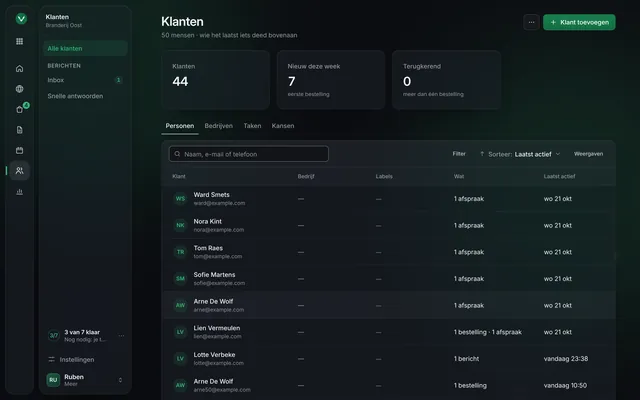The height and width of the screenshot is (400, 640).
Task: Click the green app logo icon
Action: point(21,18)
